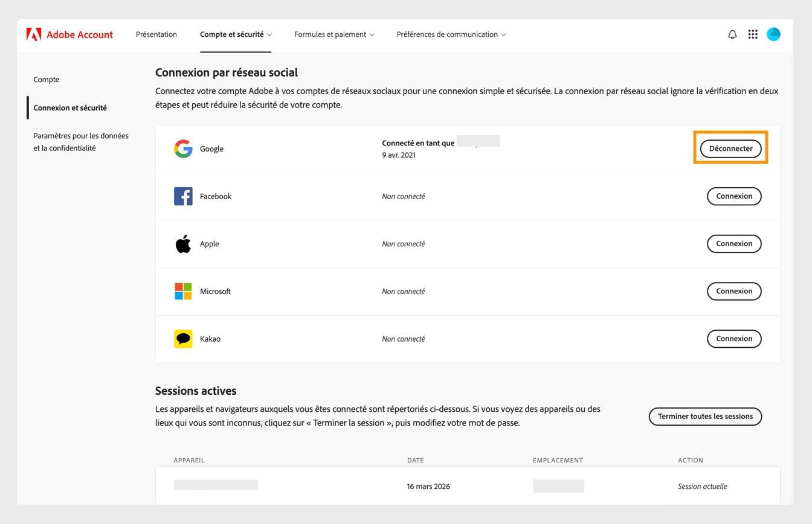Viewport: 812px width, 524px height.
Task: Open the Adobe apps grid icon
Action: tap(753, 34)
